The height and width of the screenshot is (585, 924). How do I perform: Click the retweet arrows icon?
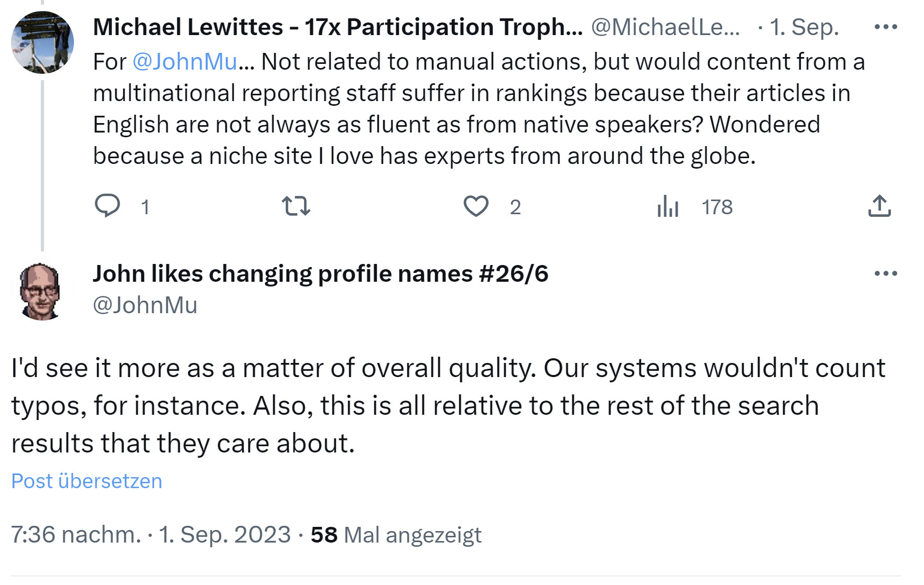tap(296, 206)
